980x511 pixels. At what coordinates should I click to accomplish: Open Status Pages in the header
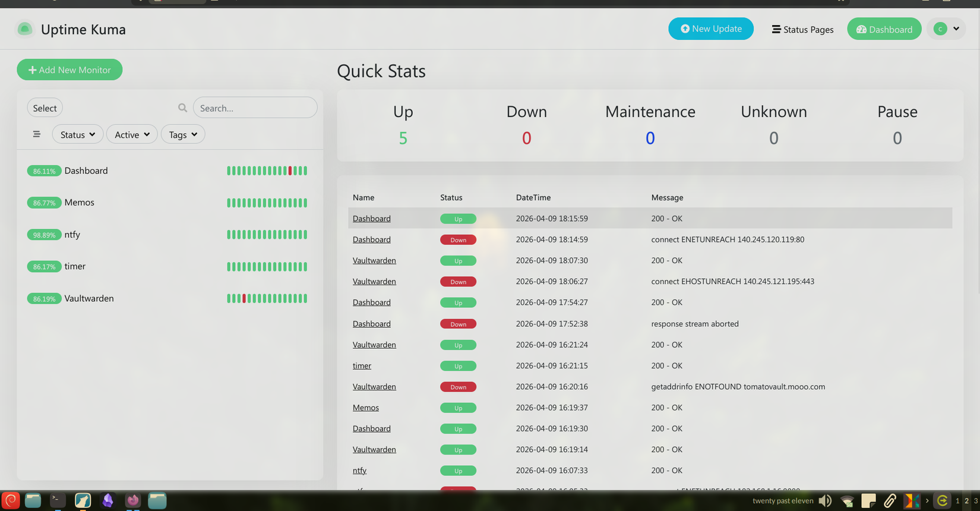(802, 29)
